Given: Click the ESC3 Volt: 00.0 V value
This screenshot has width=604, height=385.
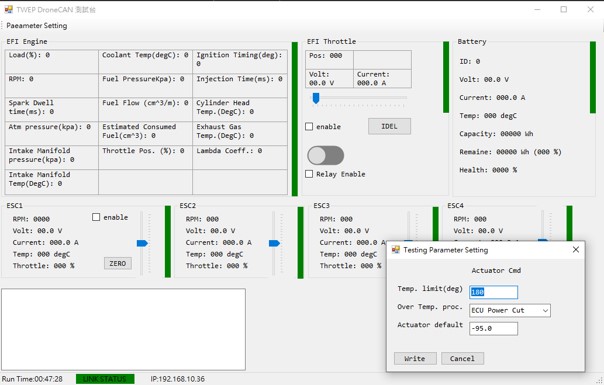Looking at the screenshot, I should (x=344, y=231).
